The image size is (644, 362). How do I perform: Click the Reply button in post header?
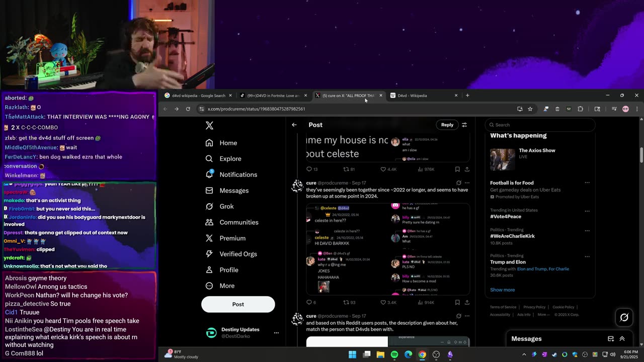(x=447, y=125)
